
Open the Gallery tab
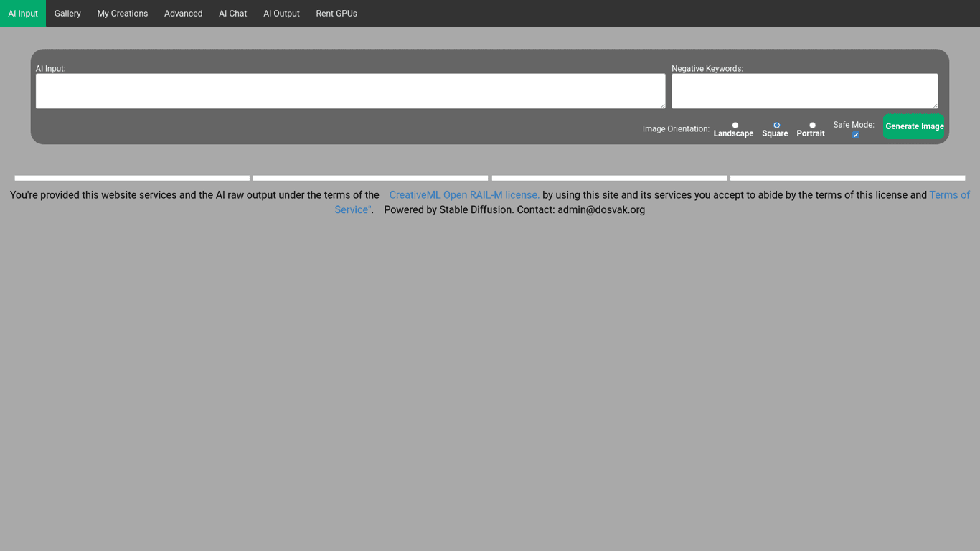click(x=67, y=13)
